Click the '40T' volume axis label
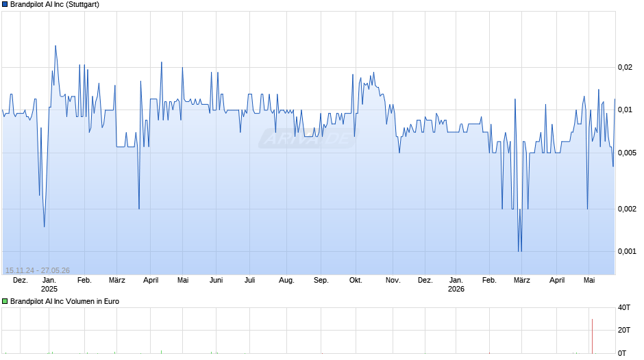This screenshot has width=644, height=360. point(624,307)
